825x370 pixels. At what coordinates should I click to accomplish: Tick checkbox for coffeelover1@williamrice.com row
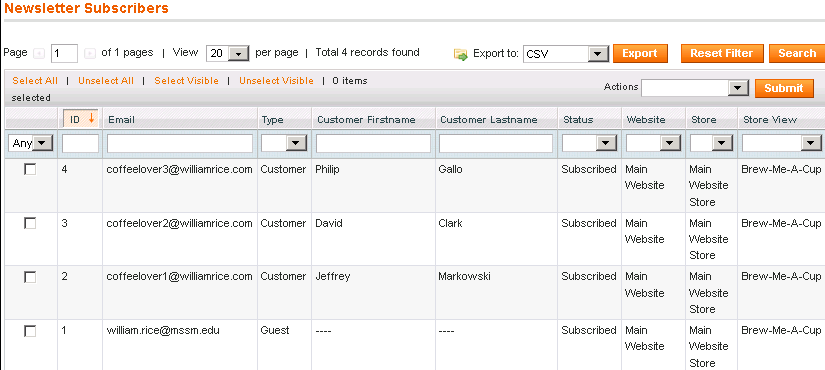click(31, 277)
